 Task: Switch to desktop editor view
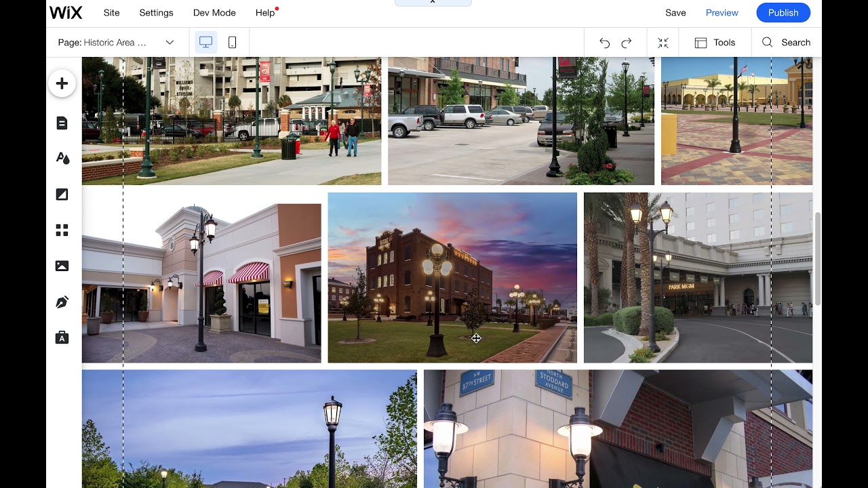point(206,42)
